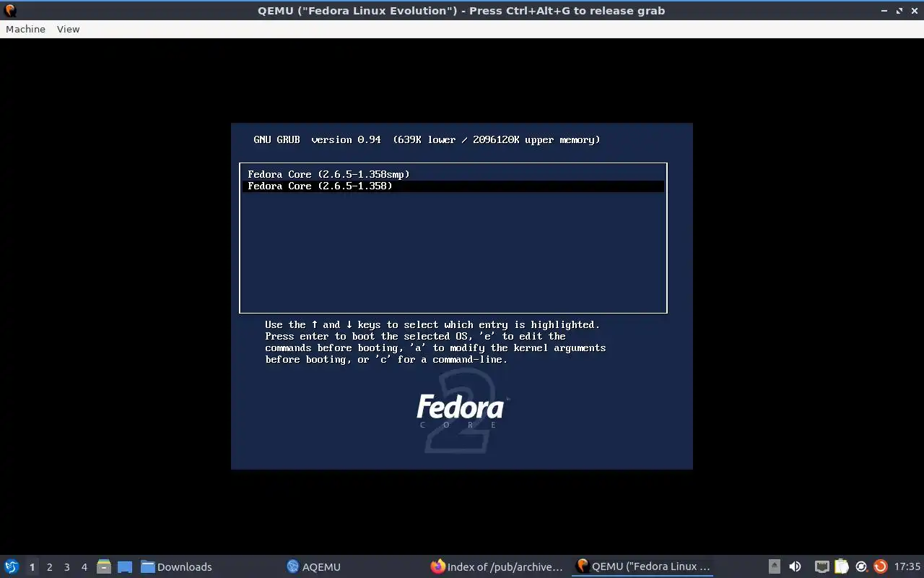Open the volume speaker tray icon
The image size is (924, 578).
click(795, 566)
